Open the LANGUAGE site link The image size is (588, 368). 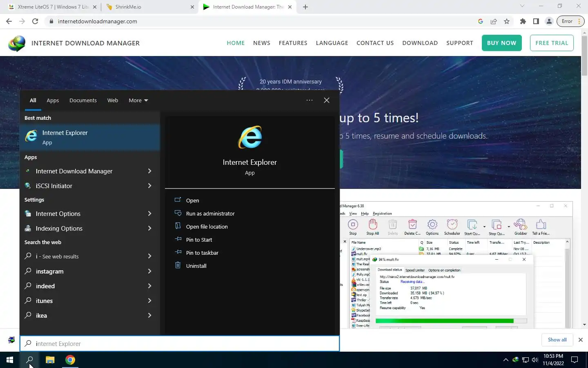tap(332, 43)
